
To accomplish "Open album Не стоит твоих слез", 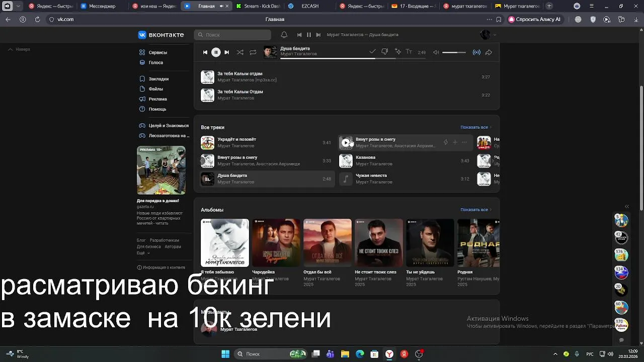I will click(378, 242).
